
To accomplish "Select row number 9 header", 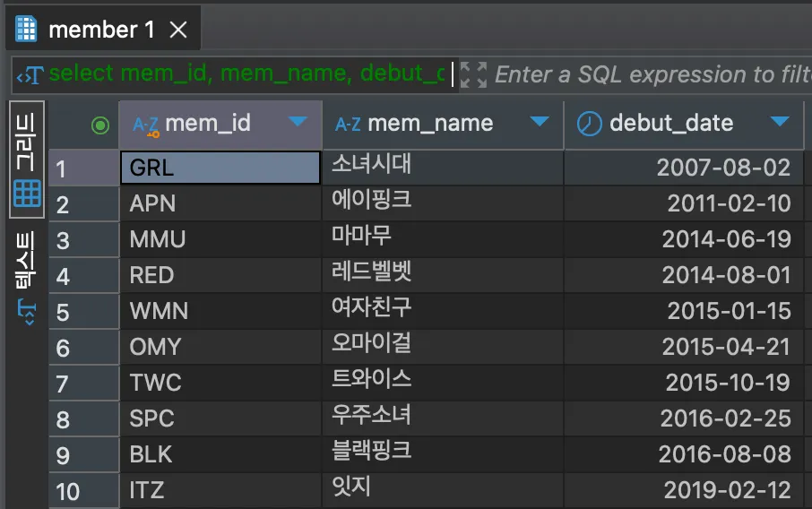I will (84, 454).
